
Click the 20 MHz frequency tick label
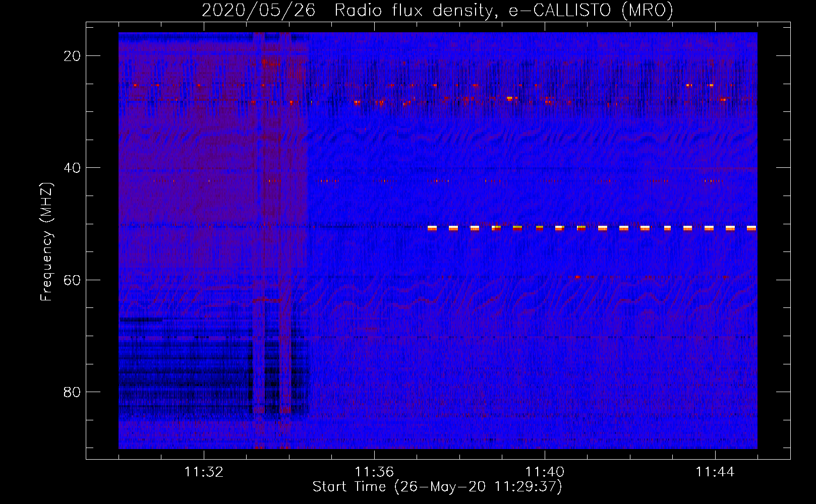click(x=72, y=56)
